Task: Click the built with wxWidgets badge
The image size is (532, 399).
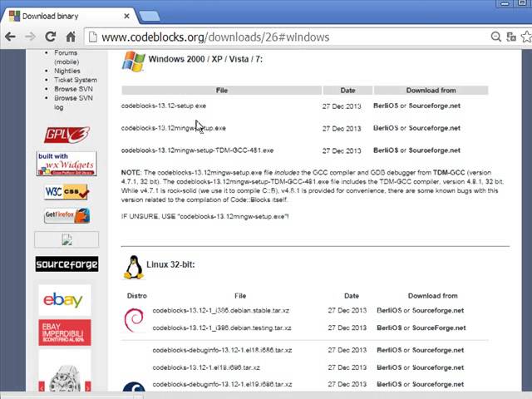Action: (66, 164)
